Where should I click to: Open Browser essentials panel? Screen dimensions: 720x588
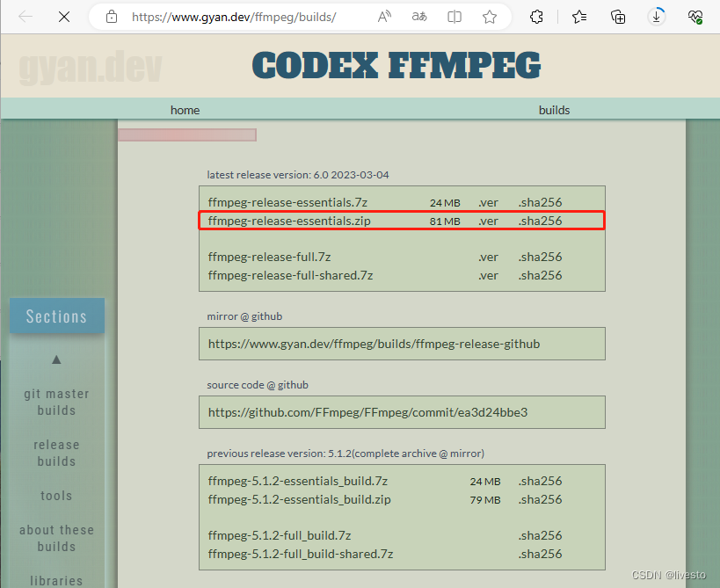point(695,17)
